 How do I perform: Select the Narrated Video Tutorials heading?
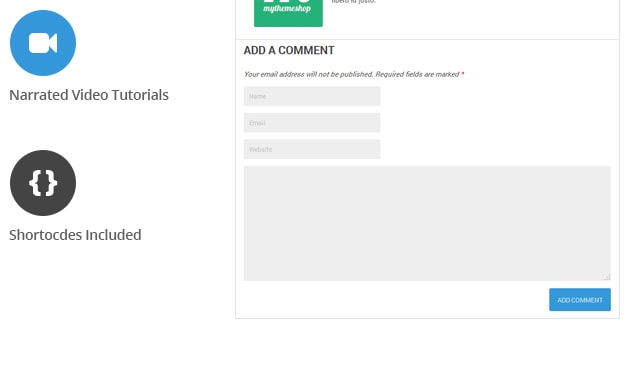pos(89,95)
